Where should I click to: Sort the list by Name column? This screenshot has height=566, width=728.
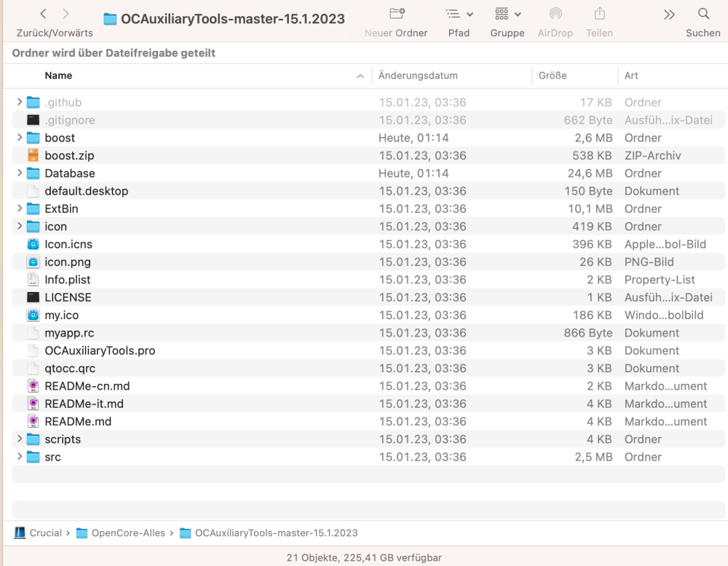[58, 75]
